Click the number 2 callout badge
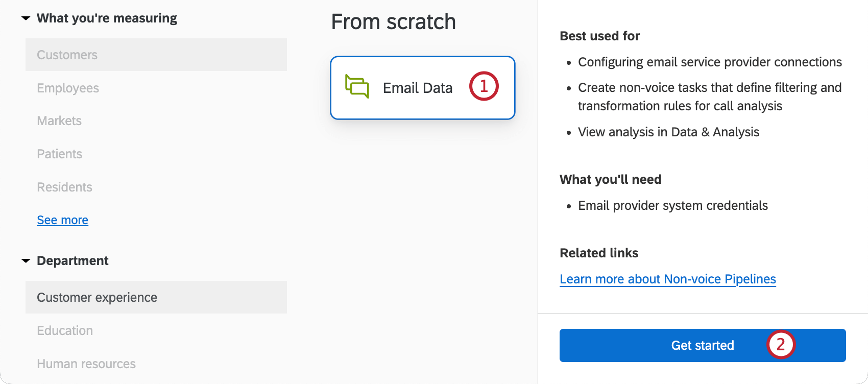The height and width of the screenshot is (384, 868). point(781,345)
